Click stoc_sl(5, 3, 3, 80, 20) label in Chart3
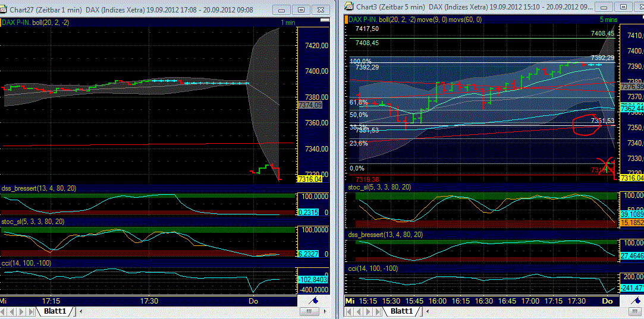Screen dimensions: 644x319 tap(379, 187)
